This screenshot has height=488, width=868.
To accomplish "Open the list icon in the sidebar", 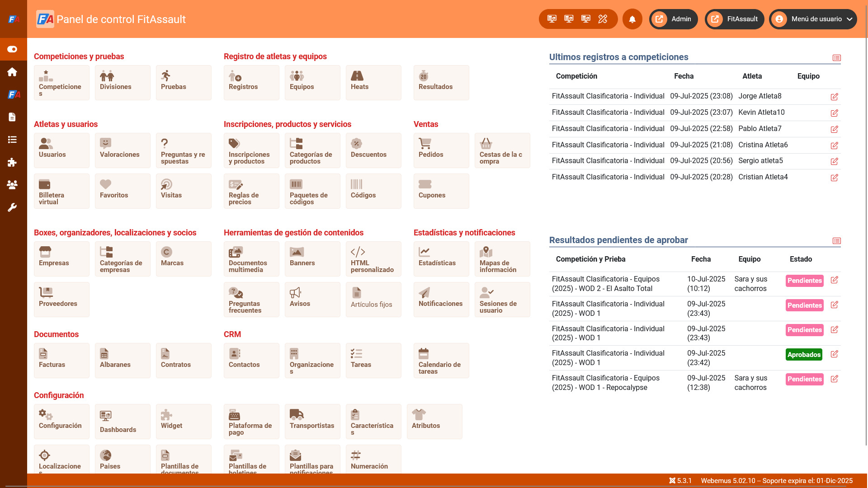I will point(12,140).
